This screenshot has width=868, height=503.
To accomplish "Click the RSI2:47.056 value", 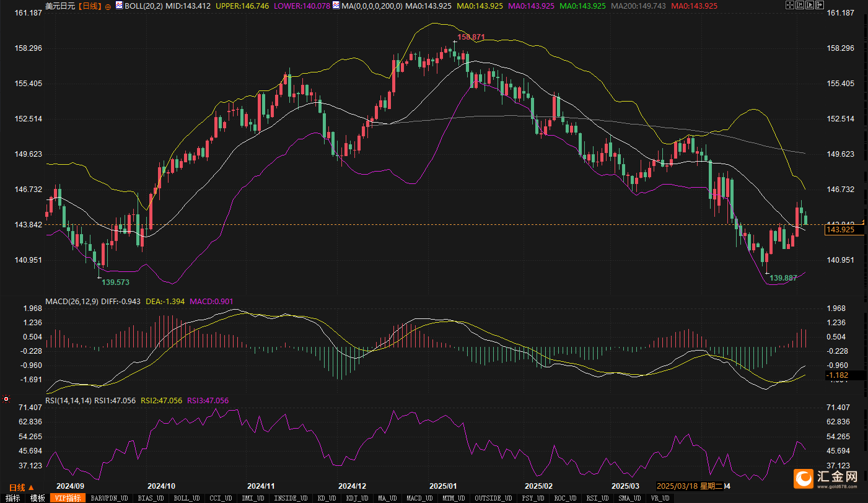I will 162,401.
